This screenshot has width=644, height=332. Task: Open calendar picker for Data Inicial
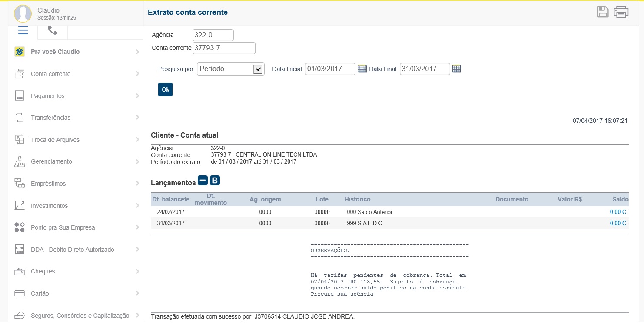362,69
